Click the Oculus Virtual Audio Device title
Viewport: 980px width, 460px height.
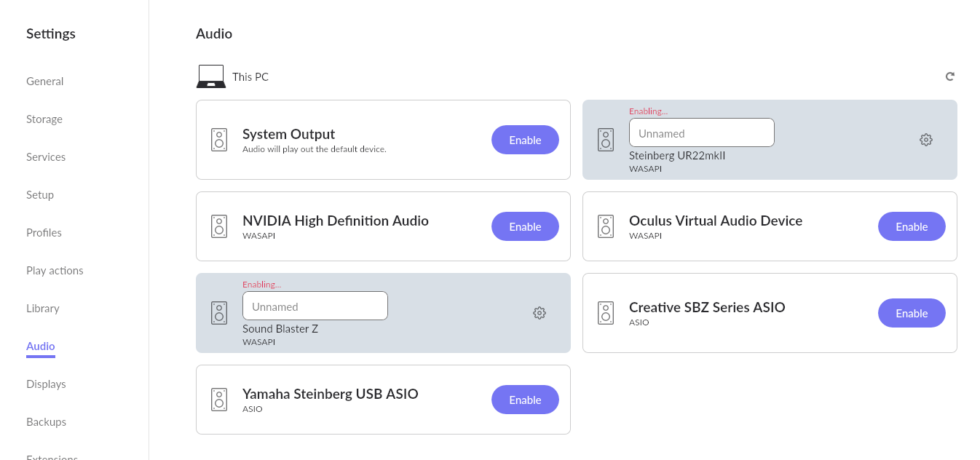716,221
